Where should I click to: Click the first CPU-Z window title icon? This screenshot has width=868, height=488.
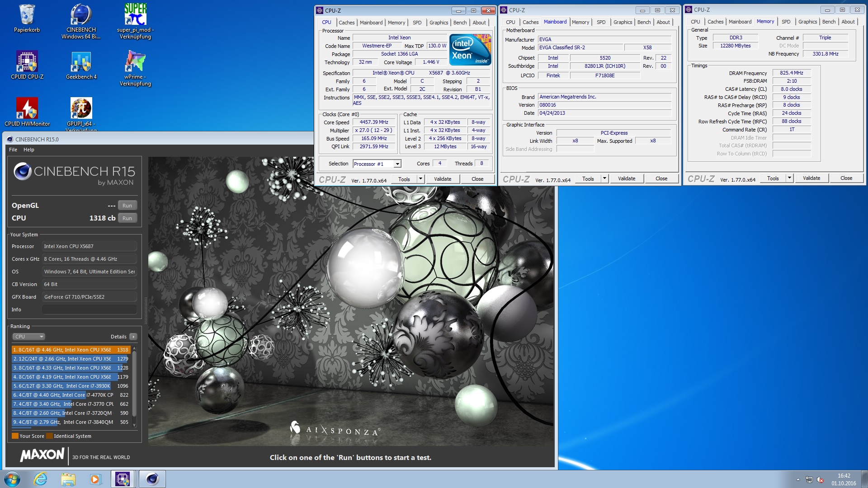(x=320, y=10)
